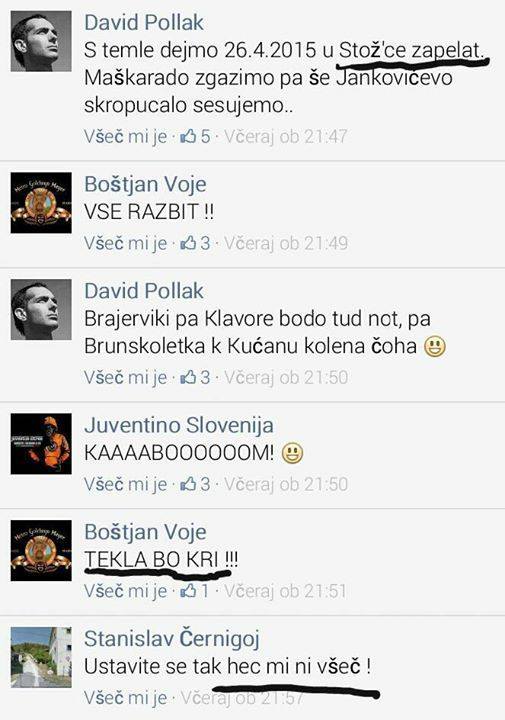The height and width of the screenshot is (720, 505).
Task: Click the timestamp Včeraj ob 21:47
Action: pyautogui.click(x=285, y=136)
